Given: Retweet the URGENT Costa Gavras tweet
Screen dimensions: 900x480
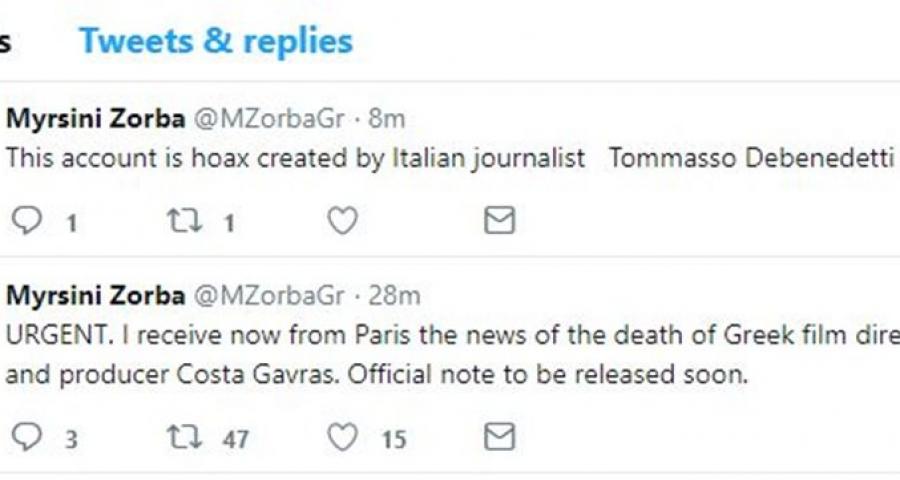Looking at the screenshot, I should tap(183, 437).
